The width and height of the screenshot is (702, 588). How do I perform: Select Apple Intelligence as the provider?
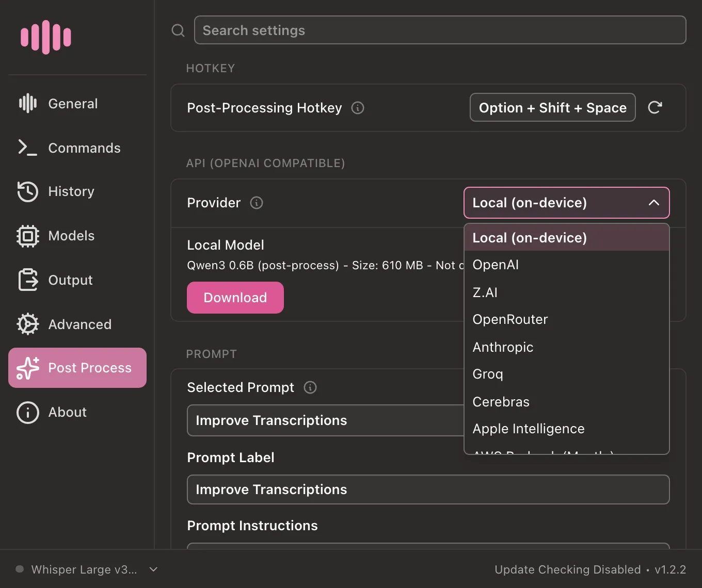coord(567,429)
